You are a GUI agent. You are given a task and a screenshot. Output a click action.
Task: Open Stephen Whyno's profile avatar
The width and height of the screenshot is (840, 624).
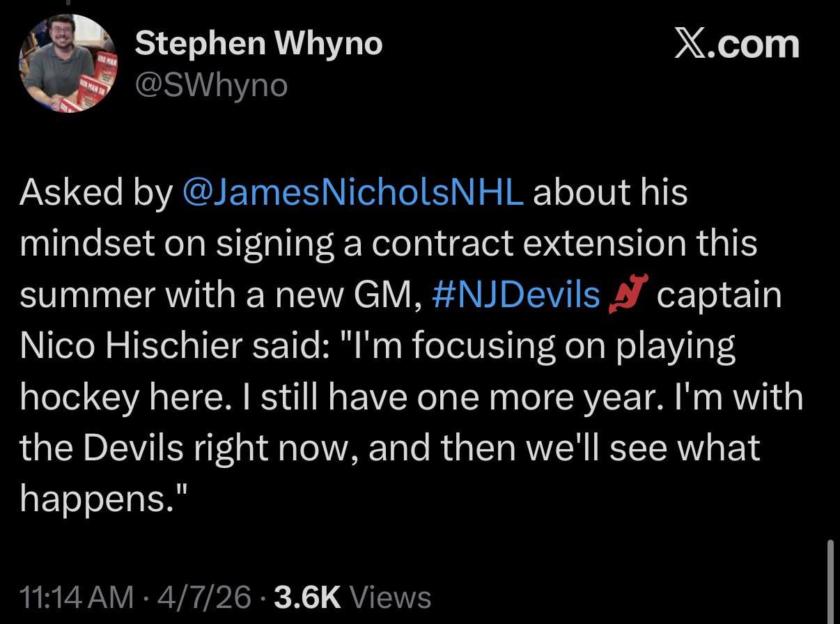pyautogui.click(x=67, y=64)
